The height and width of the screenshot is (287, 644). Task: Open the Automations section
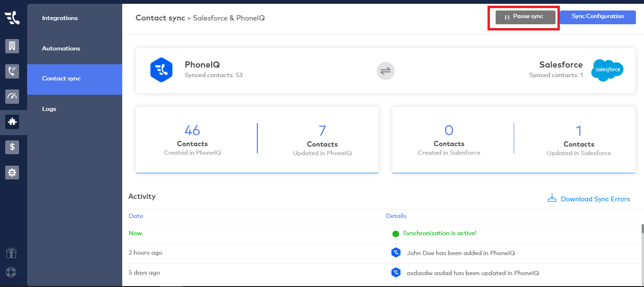61,49
